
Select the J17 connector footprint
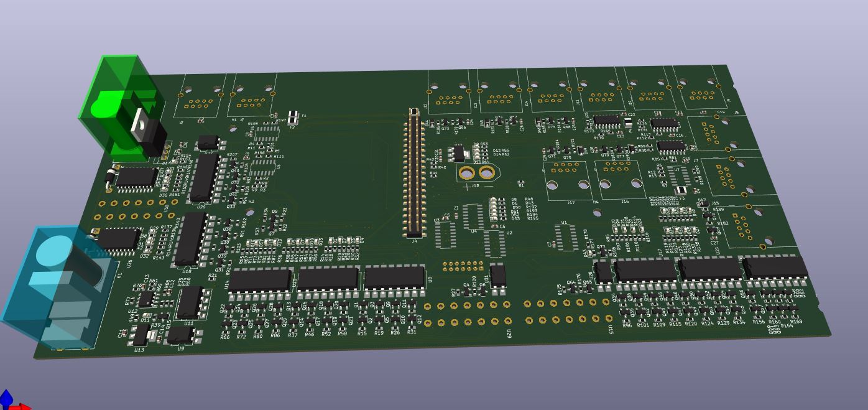(x=566, y=177)
